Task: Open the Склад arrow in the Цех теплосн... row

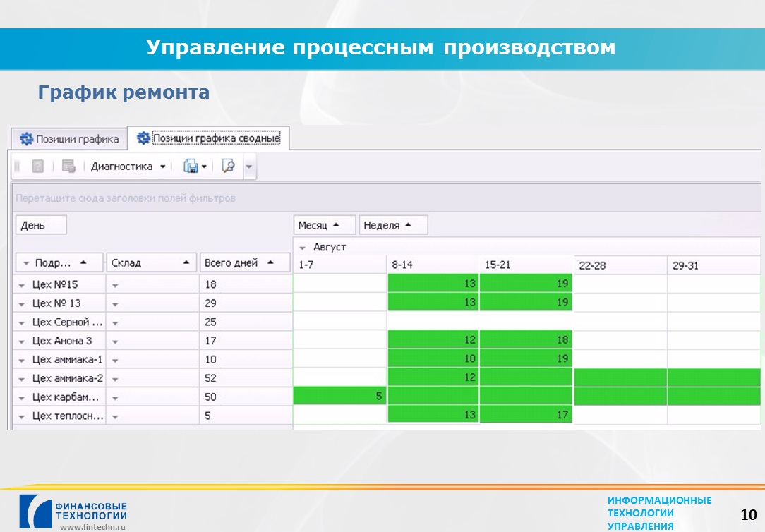Action: (115, 416)
